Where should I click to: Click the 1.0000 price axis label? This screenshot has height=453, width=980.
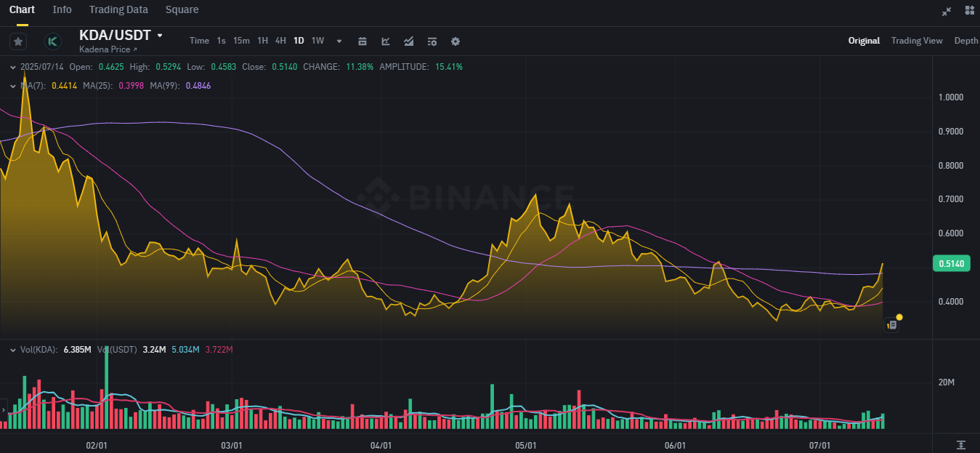[952, 97]
